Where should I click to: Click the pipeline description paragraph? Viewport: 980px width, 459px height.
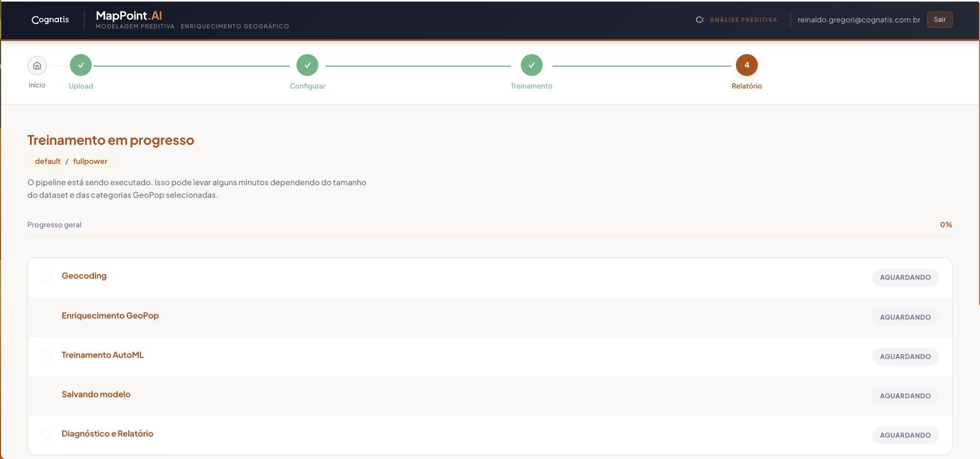[197, 189]
